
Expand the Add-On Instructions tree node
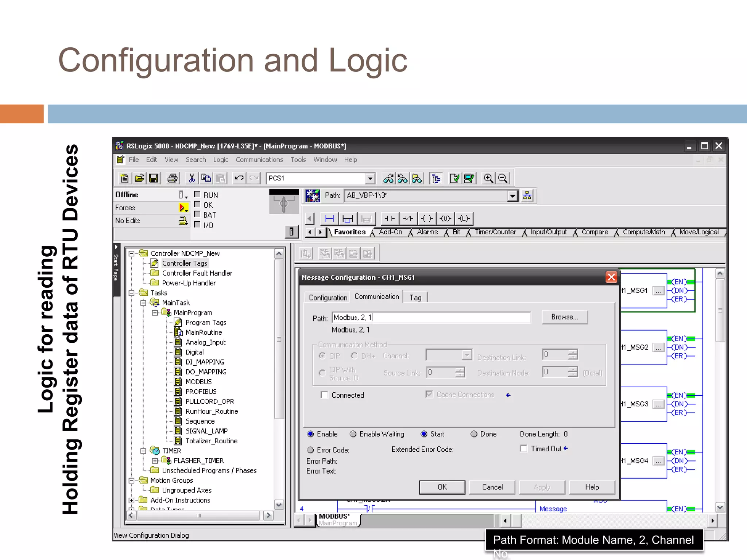132,500
